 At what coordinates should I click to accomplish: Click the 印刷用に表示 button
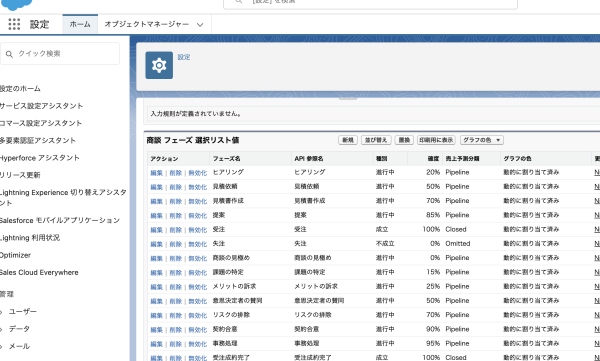[436, 140]
